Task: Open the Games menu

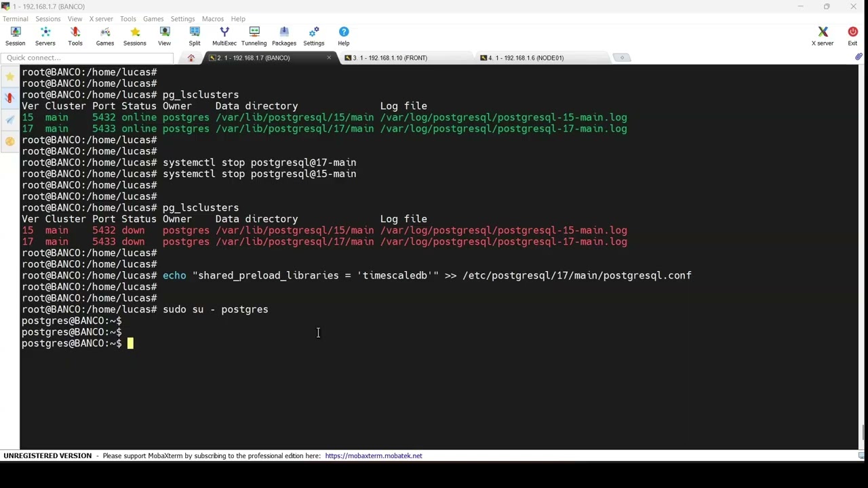Action: [153, 19]
